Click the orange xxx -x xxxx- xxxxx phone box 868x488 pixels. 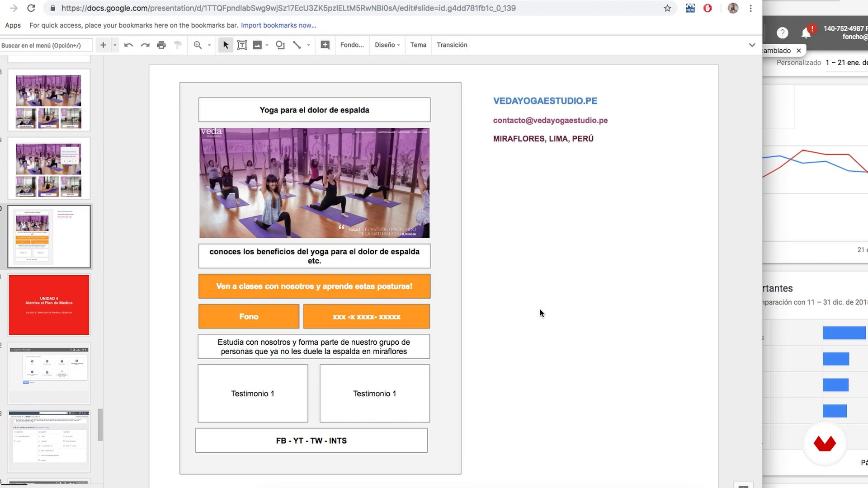click(x=367, y=316)
